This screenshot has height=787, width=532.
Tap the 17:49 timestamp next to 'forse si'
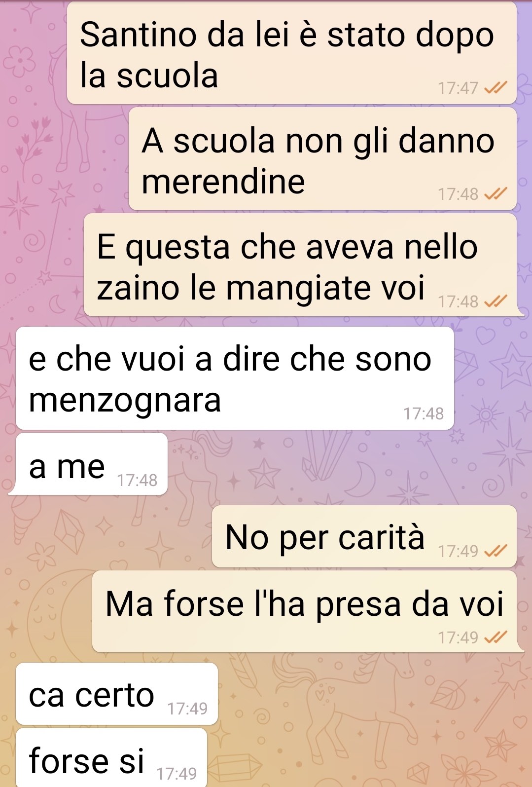click(177, 773)
